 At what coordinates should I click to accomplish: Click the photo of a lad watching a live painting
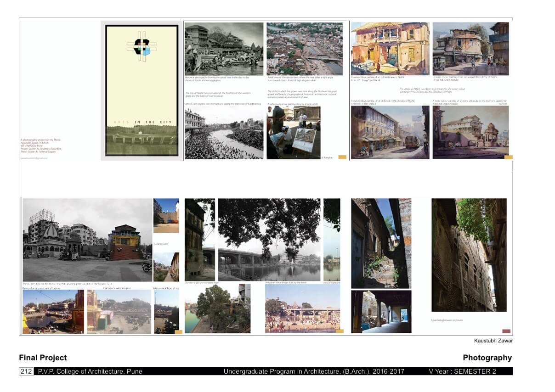coord(294,133)
